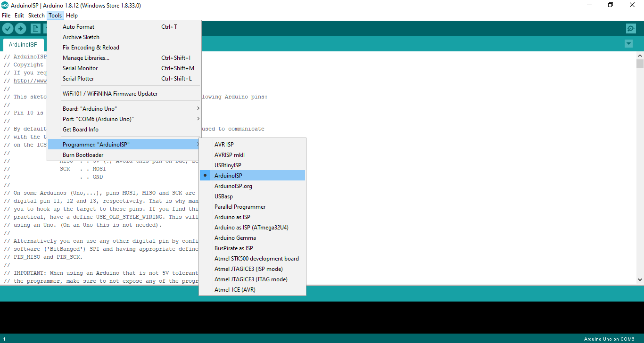
Task: Launch Serial Monitor from Tools menu
Action: (x=124, y=68)
